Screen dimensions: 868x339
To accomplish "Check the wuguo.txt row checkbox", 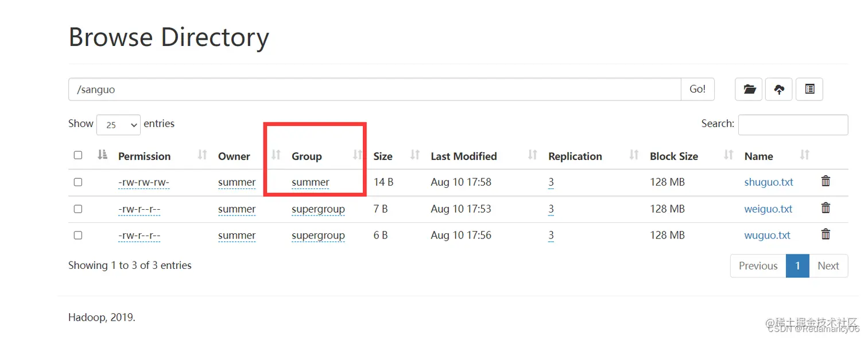I will pos(78,236).
